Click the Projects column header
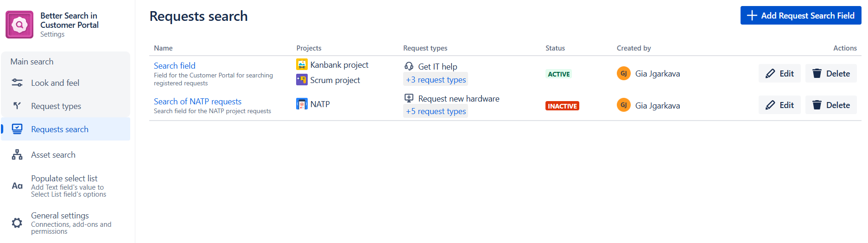868x243 pixels. point(309,48)
